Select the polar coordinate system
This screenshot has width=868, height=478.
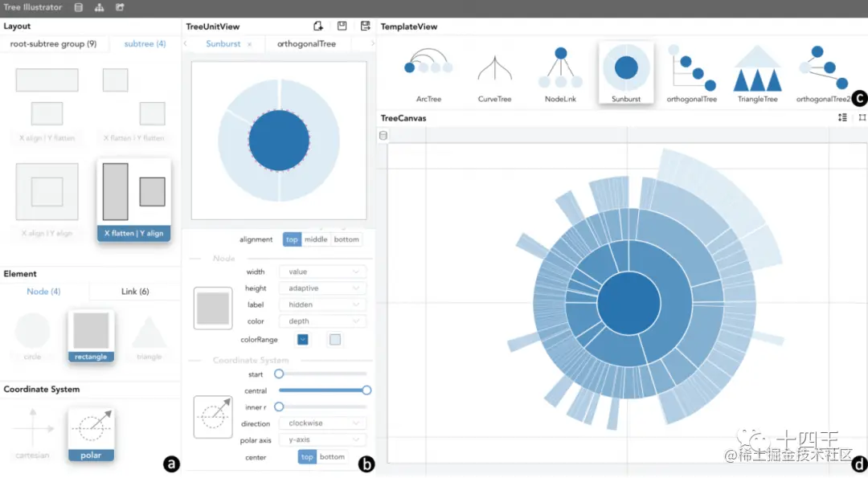coord(91,435)
